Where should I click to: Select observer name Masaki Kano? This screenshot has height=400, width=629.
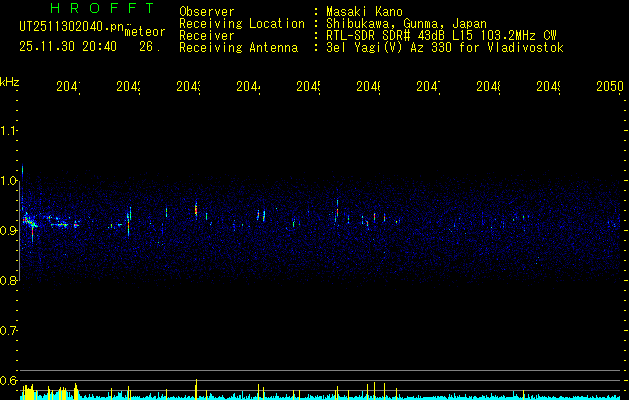(x=362, y=12)
